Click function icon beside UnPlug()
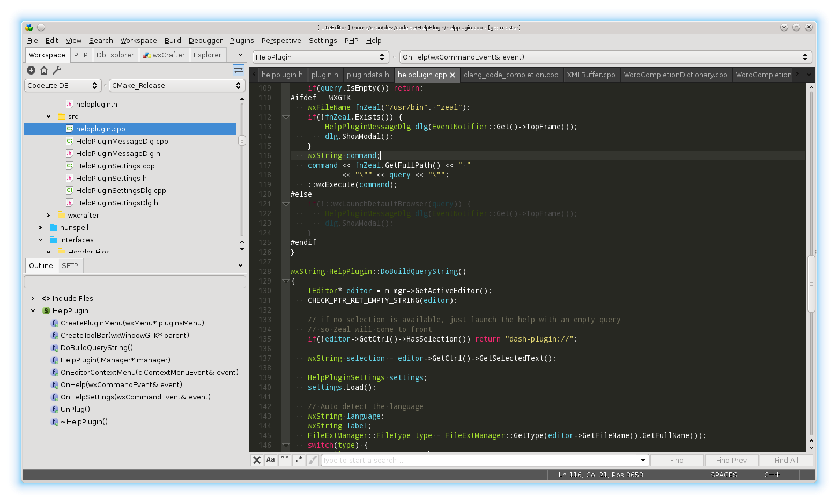Image resolution: width=838 pixels, height=504 pixels. [54, 409]
